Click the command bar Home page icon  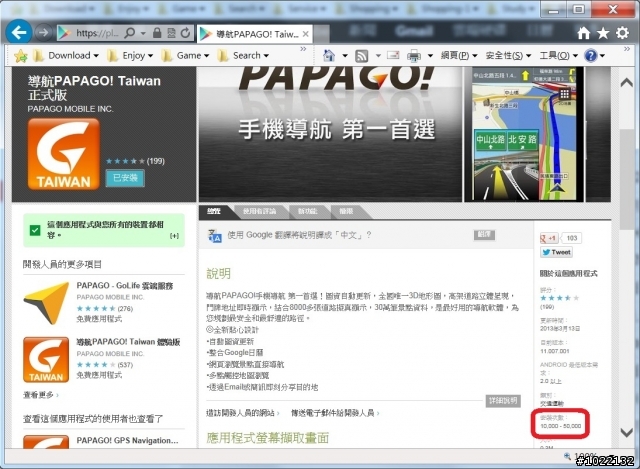(x=329, y=55)
